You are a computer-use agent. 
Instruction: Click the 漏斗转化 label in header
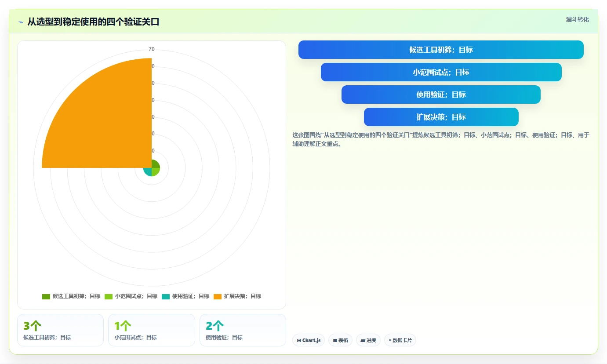[577, 19]
